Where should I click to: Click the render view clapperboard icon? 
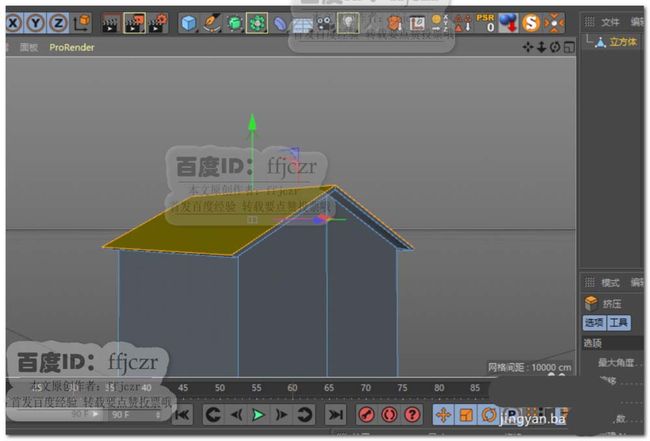(x=111, y=23)
